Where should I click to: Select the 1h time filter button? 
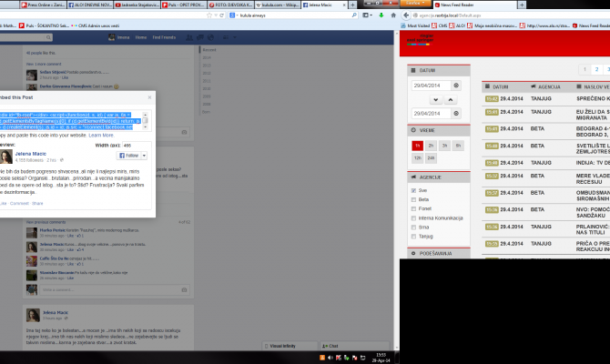[x=417, y=146]
